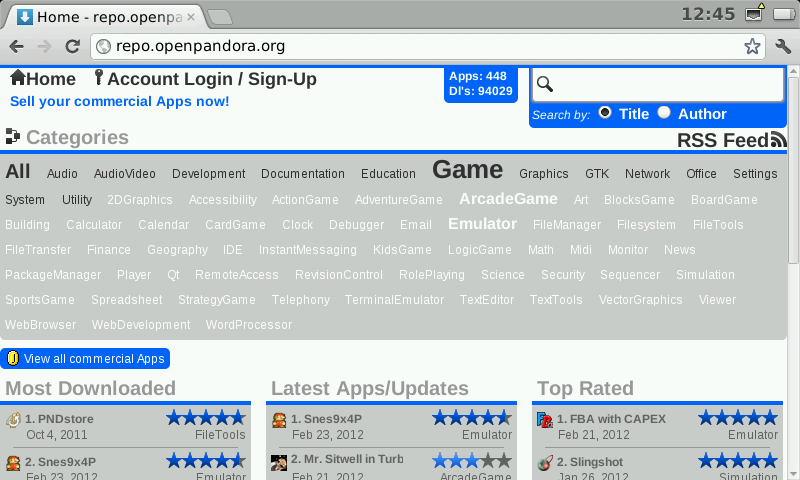Open the FileManager category
This screenshot has width=800, height=480.
pos(567,225)
